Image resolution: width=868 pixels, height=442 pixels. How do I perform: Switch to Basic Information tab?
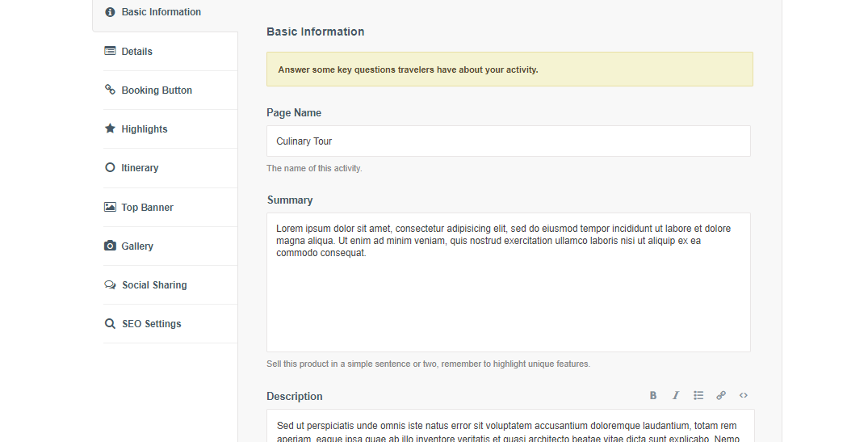(x=161, y=12)
